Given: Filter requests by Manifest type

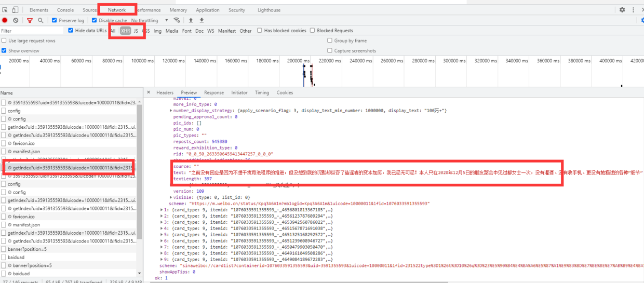Looking at the screenshot, I should 227,31.
